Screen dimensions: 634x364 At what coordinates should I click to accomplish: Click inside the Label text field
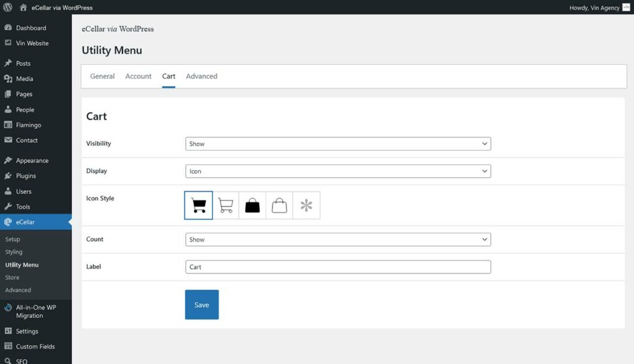point(337,266)
